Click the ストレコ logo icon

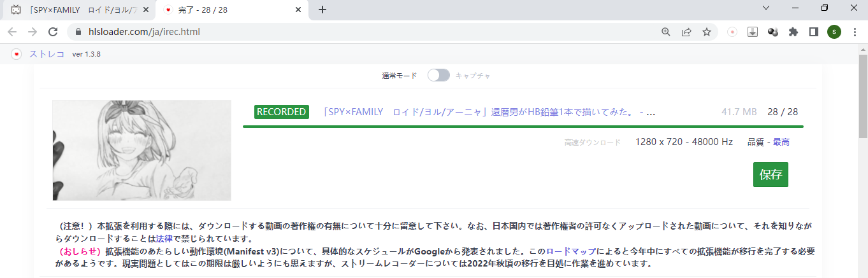pyautogui.click(x=17, y=54)
